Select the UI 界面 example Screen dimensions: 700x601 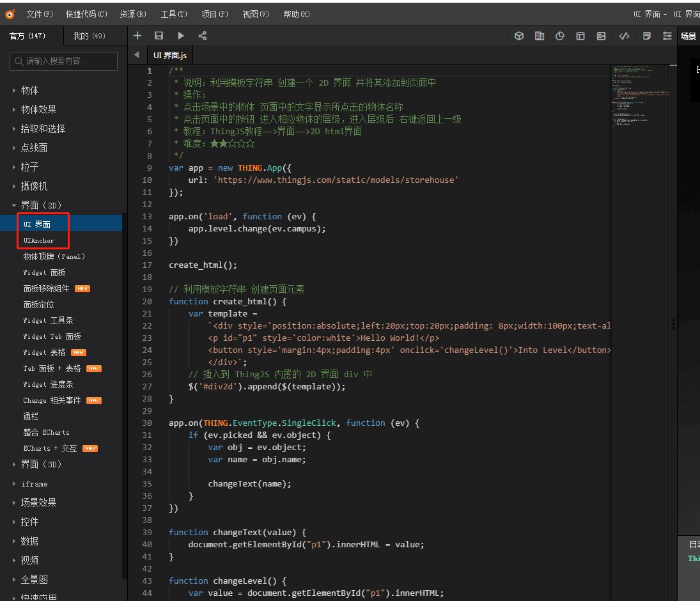36,224
